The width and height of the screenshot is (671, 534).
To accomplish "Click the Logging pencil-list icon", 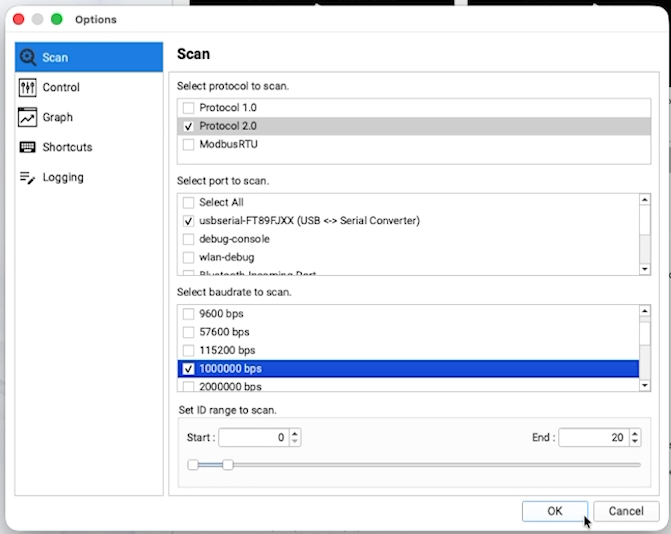I will 27,178.
